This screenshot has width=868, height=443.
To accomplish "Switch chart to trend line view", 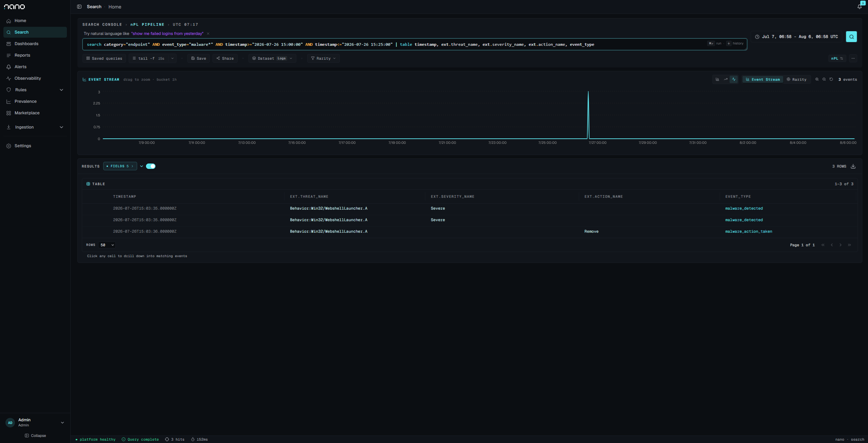I will (x=725, y=79).
